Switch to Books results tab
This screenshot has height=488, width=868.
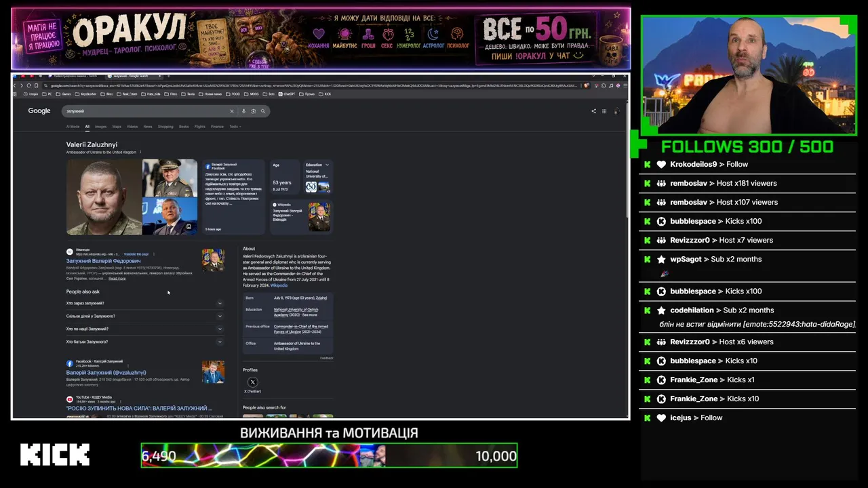pos(184,127)
